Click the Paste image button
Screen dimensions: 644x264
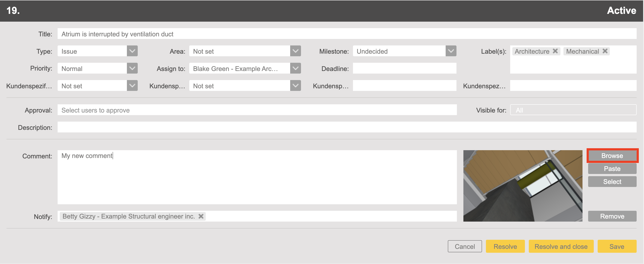pos(612,169)
